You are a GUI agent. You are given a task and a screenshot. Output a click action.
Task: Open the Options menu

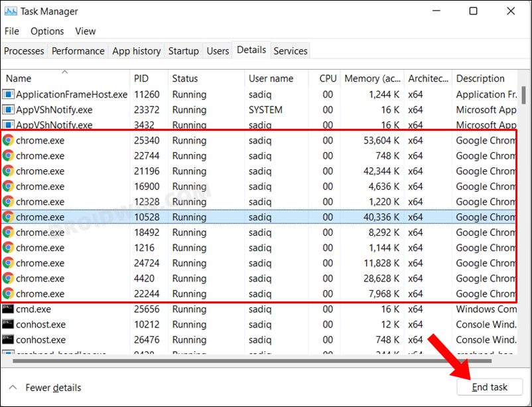pyautogui.click(x=47, y=31)
